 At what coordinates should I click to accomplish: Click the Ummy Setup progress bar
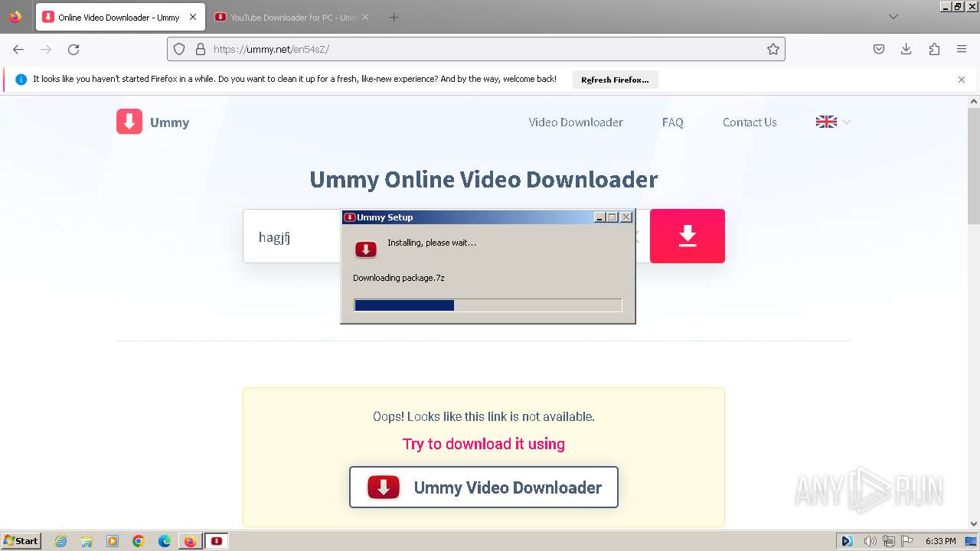point(488,305)
